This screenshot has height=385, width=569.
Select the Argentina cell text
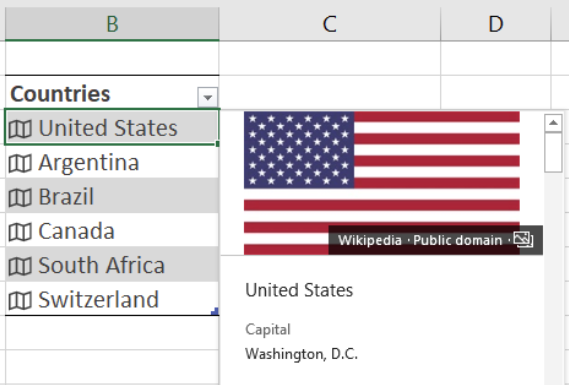[89, 163]
